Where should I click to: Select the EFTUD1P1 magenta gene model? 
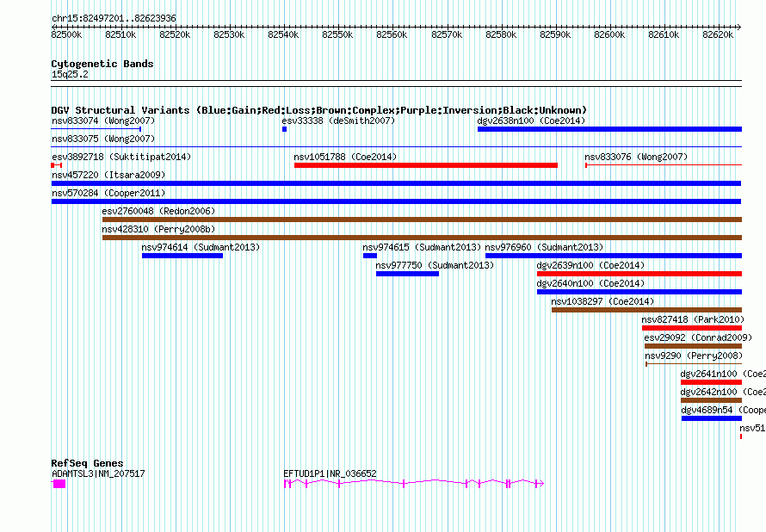pyautogui.click(x=414, y=484)
